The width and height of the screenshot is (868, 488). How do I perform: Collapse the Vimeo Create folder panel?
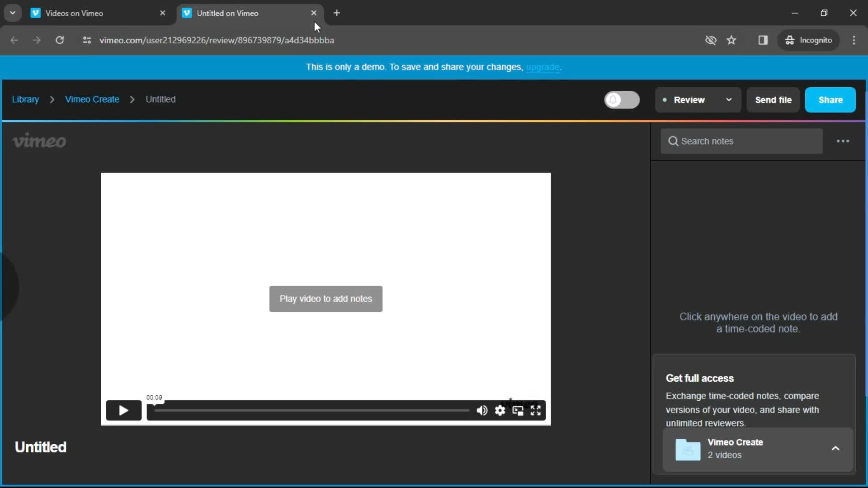click(835, 448)
